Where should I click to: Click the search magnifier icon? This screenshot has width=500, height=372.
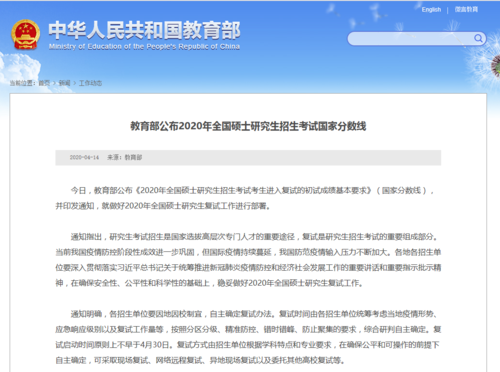(478, 39)
